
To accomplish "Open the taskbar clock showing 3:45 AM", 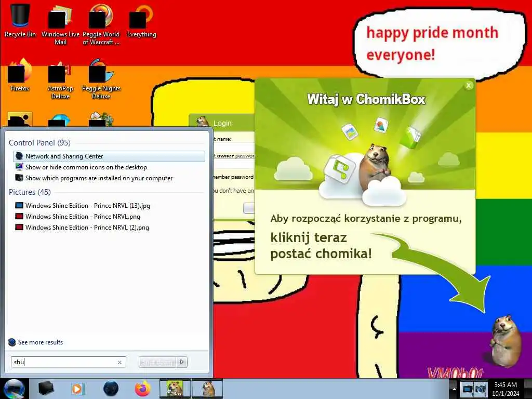I will coord(506,389).
